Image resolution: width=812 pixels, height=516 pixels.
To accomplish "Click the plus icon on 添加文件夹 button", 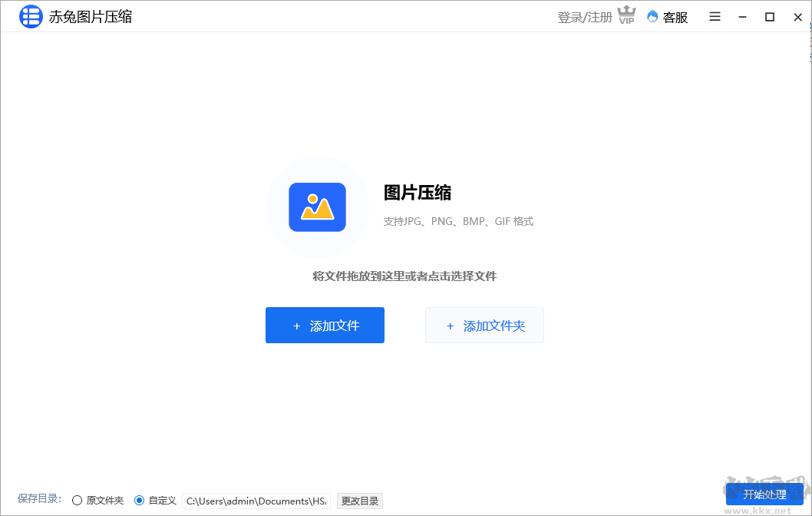I will pyautogui.click(x=451, y=326).
